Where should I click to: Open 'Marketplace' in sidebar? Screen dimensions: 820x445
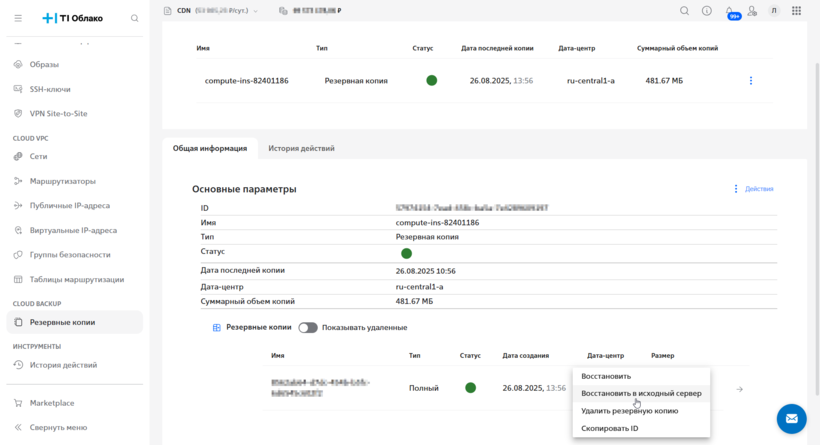pyautogui.click(x=51, y=403)
